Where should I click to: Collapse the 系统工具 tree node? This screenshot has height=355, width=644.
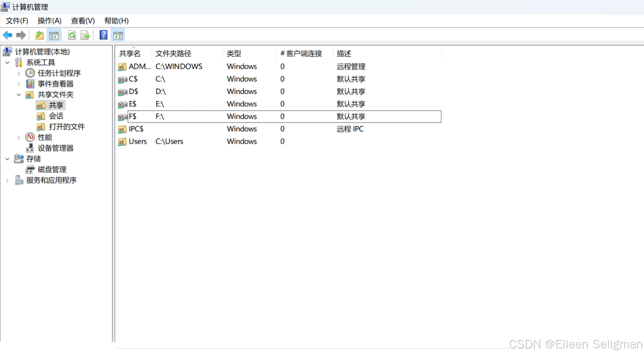(x=7, y=62)
